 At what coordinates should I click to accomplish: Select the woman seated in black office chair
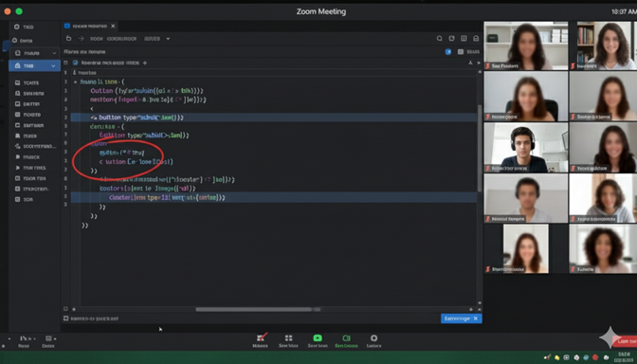coord(526,97)
